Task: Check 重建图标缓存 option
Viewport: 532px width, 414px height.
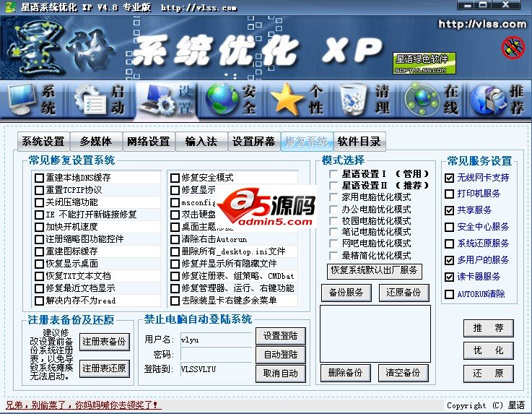Action: pyautogui.click(x=40, y=251)
